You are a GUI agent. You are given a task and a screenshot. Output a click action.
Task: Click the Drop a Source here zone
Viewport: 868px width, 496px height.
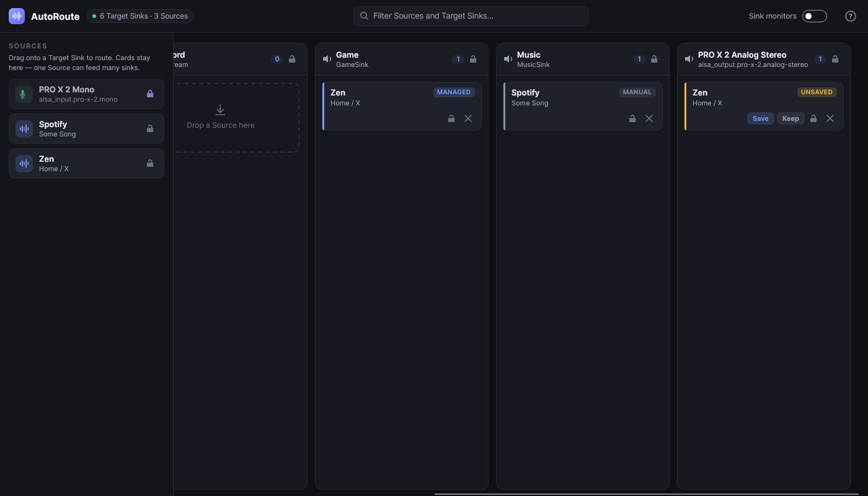click(236, 118)
